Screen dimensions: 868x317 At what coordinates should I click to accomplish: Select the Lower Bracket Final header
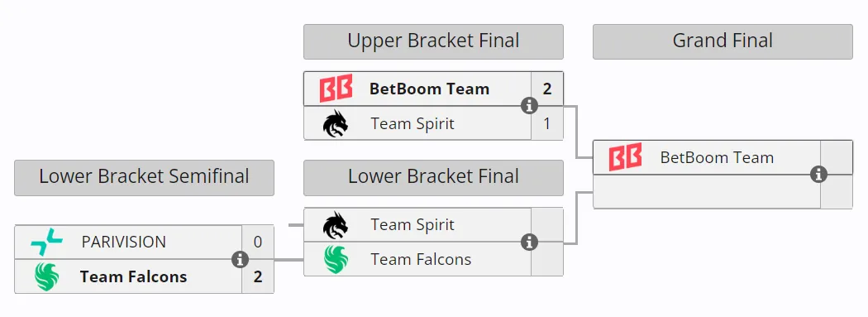click(433, 178)
